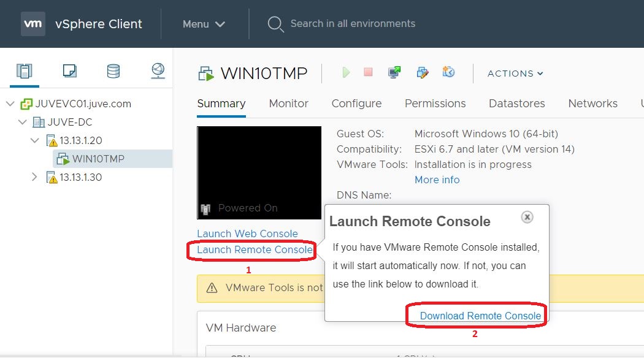Click the host icon for 13.13.1.20
This screenshot has height=361, width=644.
coord(52,141)
